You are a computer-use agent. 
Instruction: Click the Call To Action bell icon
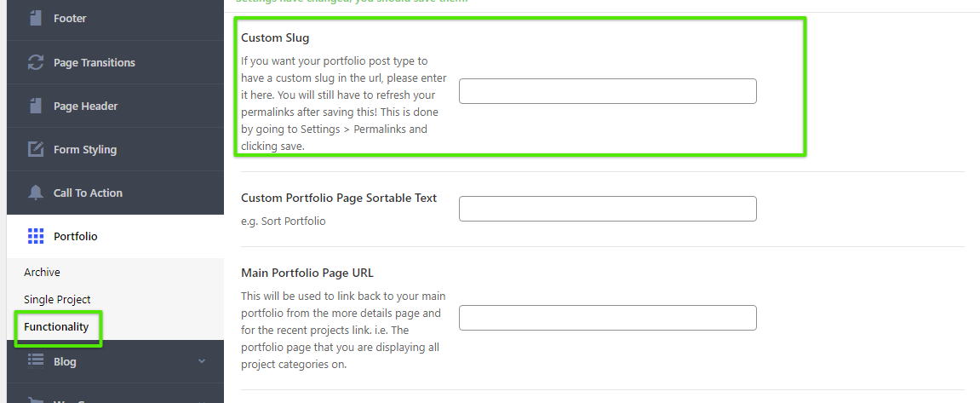click(x=36, y=193)
